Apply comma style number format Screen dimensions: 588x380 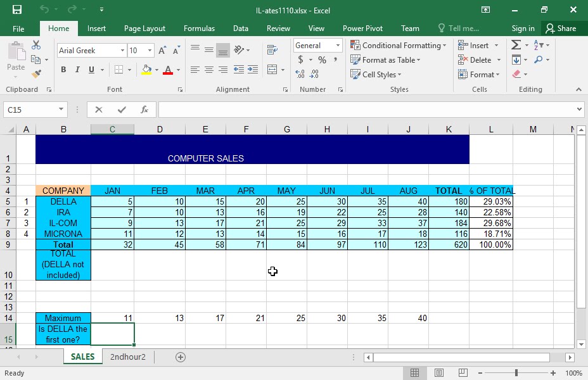335,60
